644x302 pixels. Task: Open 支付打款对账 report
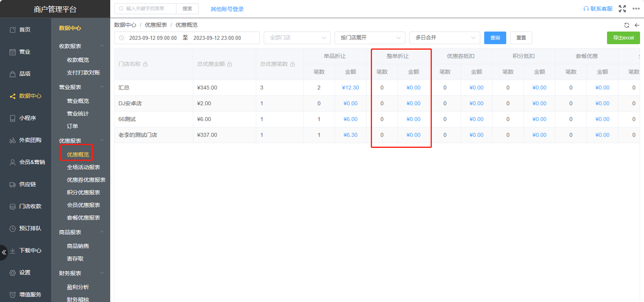pyautogui.click(x=83, y=73)
